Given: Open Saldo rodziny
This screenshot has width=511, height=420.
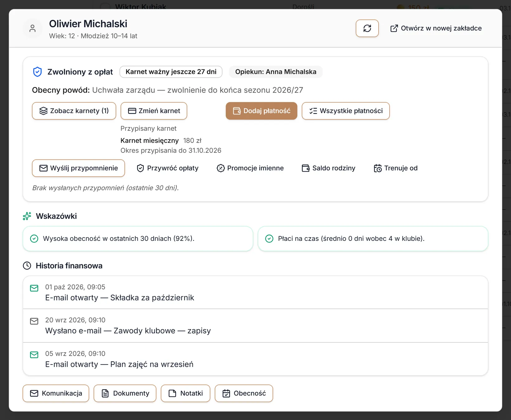Looking at the screenshot, I should tap(328, 168).
